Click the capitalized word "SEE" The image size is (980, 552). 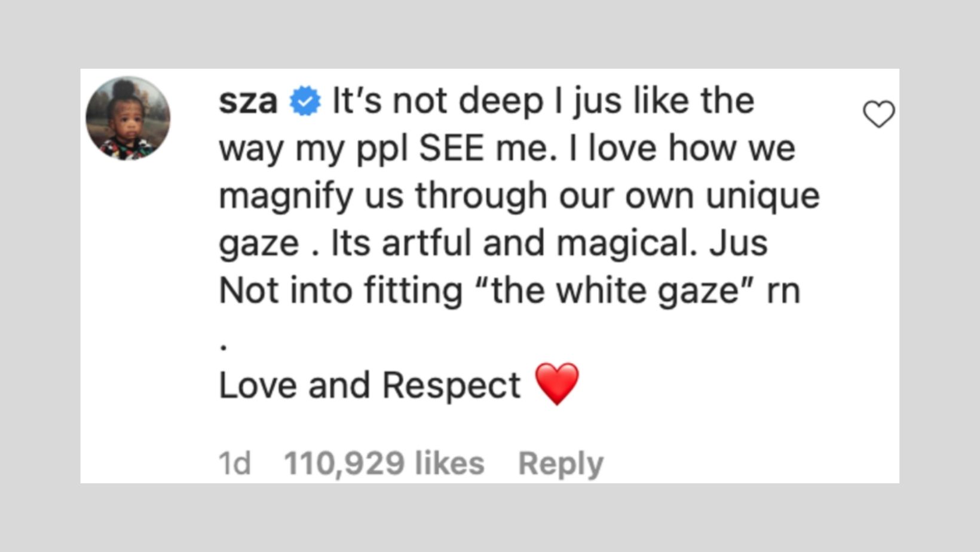point(451,148)
